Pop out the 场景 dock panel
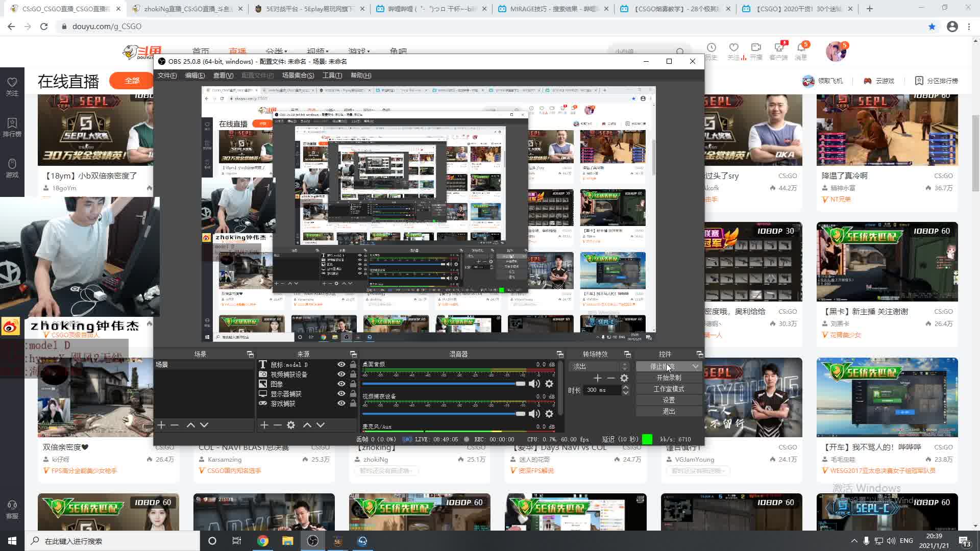 pos(250,354)
